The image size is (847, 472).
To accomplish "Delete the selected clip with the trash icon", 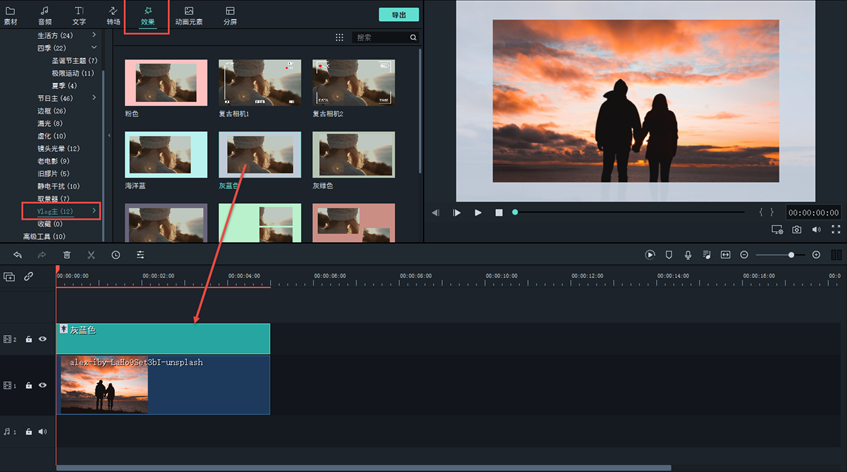I will click(x=67, y=255).
